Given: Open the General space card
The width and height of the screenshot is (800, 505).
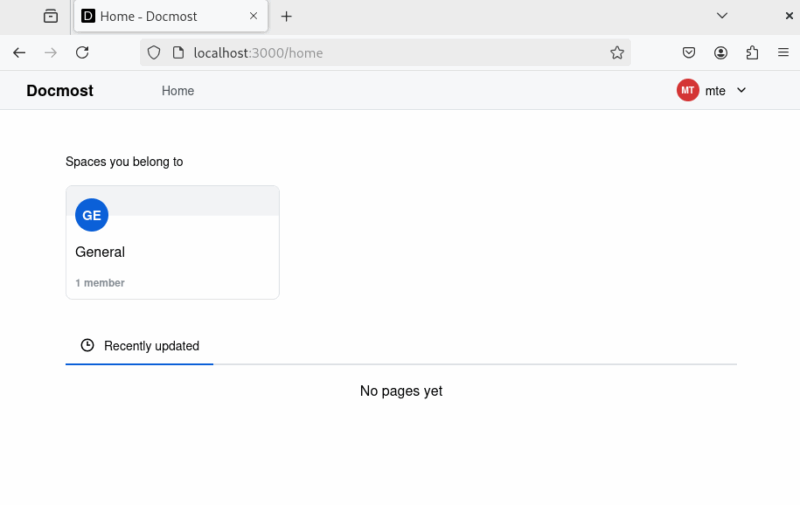Looking at the screenshot, I should click(x=172, y=252).
